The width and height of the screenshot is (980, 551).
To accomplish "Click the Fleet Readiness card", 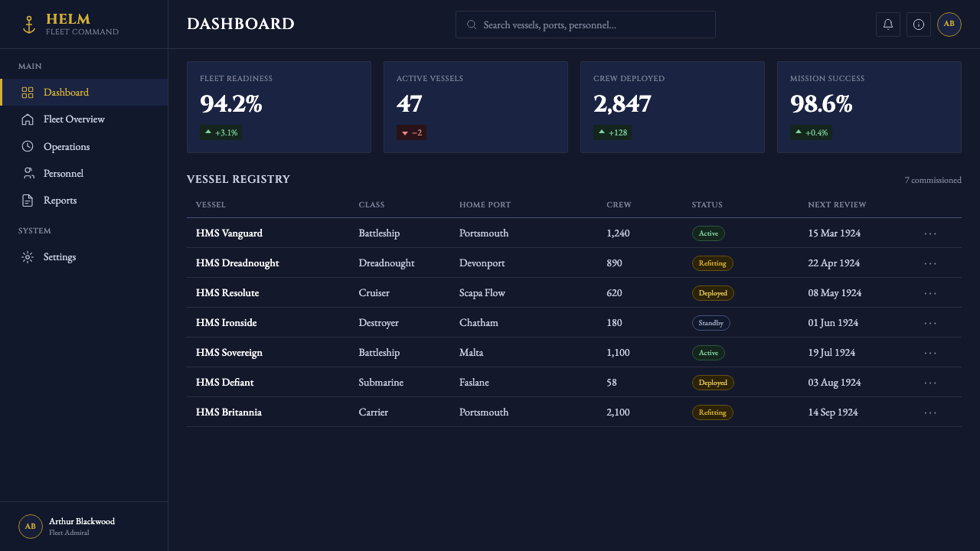I will pos(279,107).
